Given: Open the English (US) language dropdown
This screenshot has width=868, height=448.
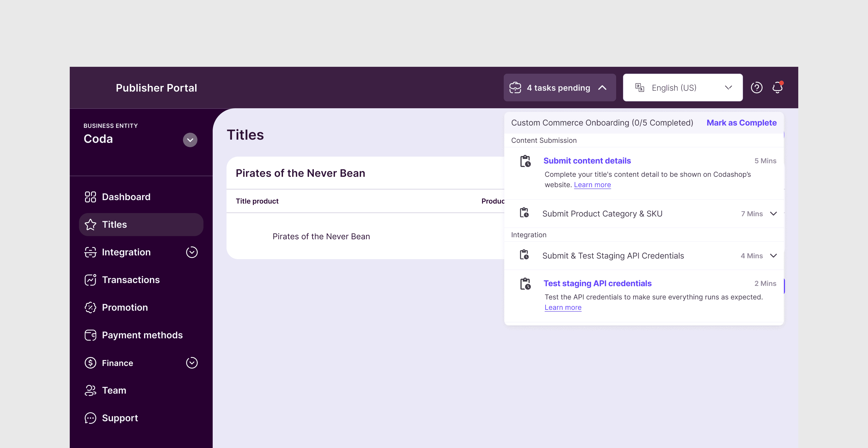Looking at the screenshot, I should (x=683, y=88).
